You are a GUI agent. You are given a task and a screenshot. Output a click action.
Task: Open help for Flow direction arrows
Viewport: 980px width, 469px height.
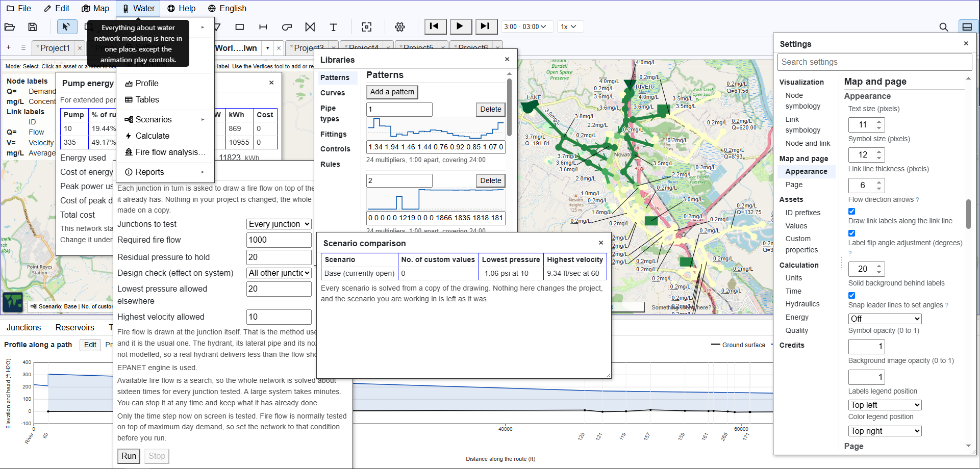click(918, 200)
